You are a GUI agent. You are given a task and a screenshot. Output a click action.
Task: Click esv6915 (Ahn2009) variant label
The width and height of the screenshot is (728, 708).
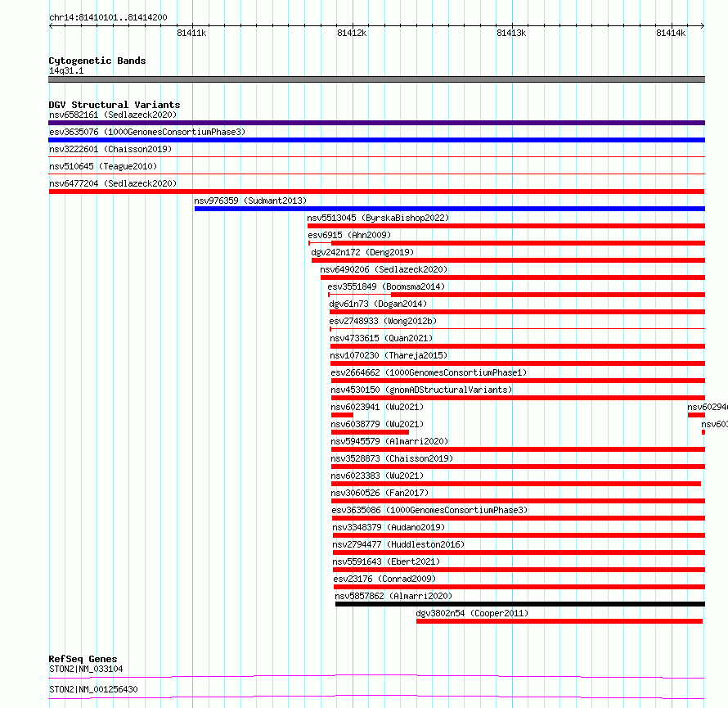coord(349,235)
